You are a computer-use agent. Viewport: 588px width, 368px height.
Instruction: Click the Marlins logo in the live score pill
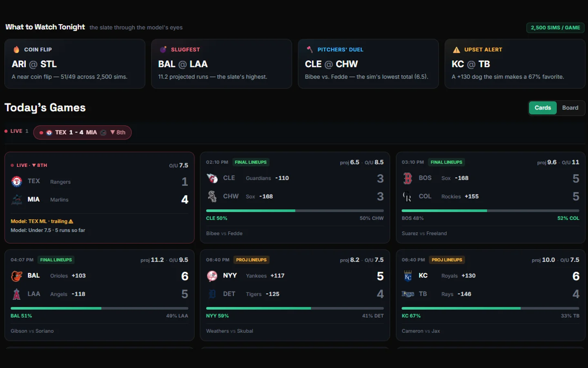pos(103,132)
